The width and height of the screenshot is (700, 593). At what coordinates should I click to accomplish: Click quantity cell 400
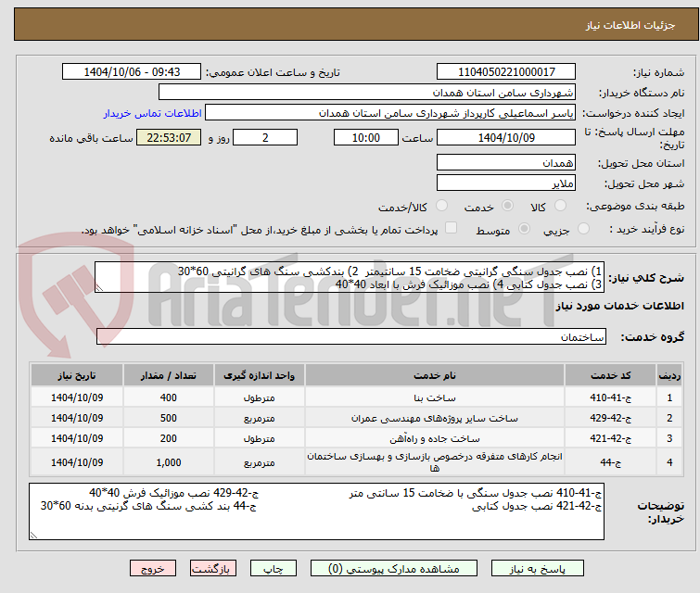pyautogui.click(x=169, y=397)
